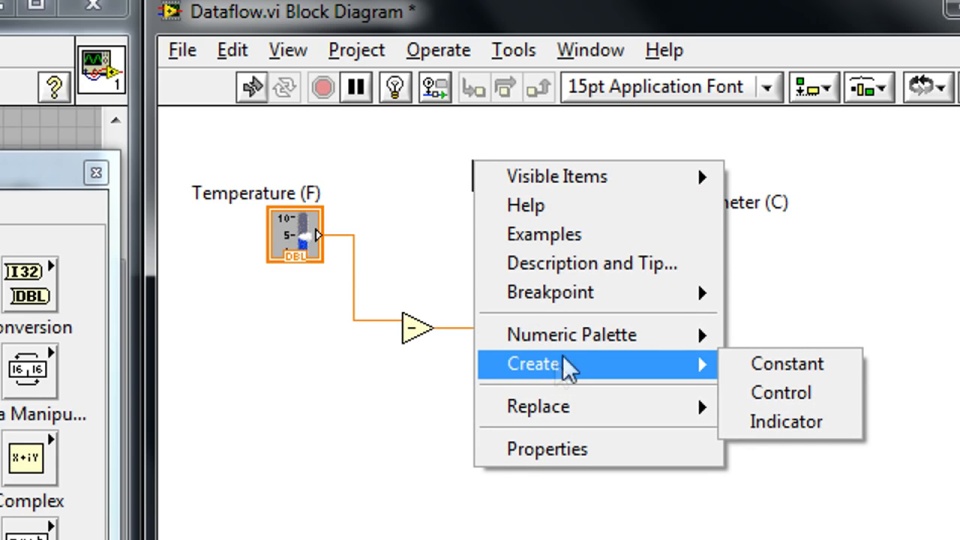Click the Step Out button
Screen dimensions: 960x540
click(x=538, y=88)
